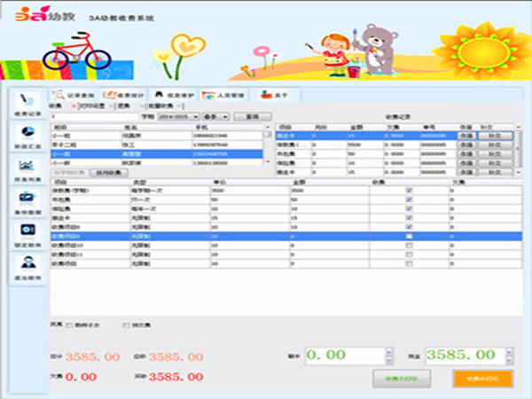
Task: Enable the teacher's child discount checkbox
Action: 69,325
